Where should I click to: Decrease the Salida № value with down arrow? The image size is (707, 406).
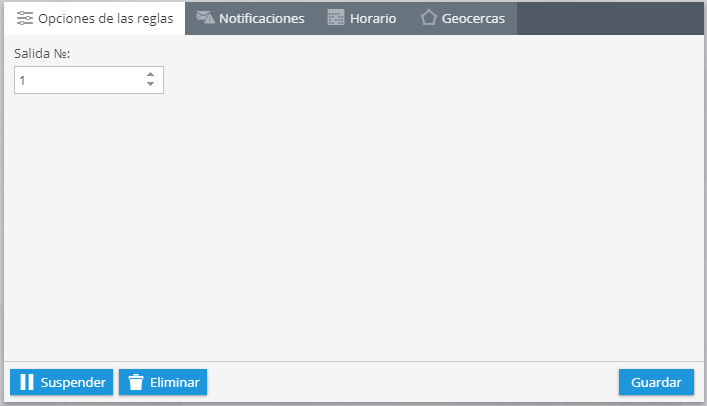[151, 84]
